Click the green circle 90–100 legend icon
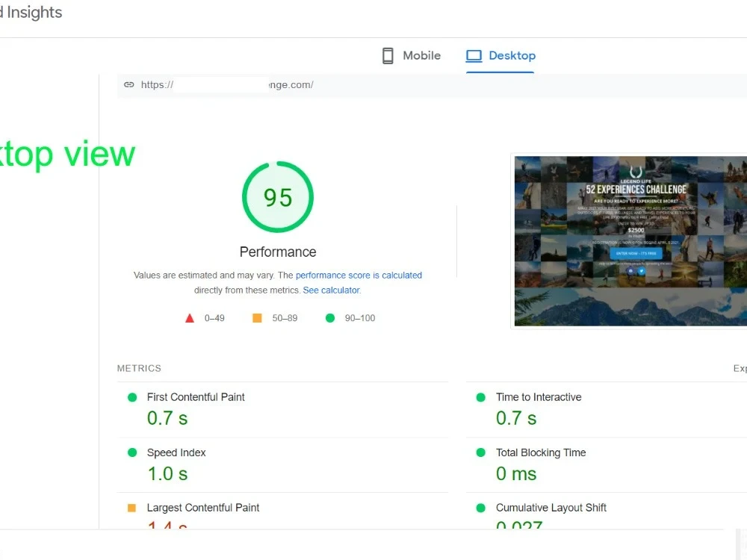 point(329,317)
